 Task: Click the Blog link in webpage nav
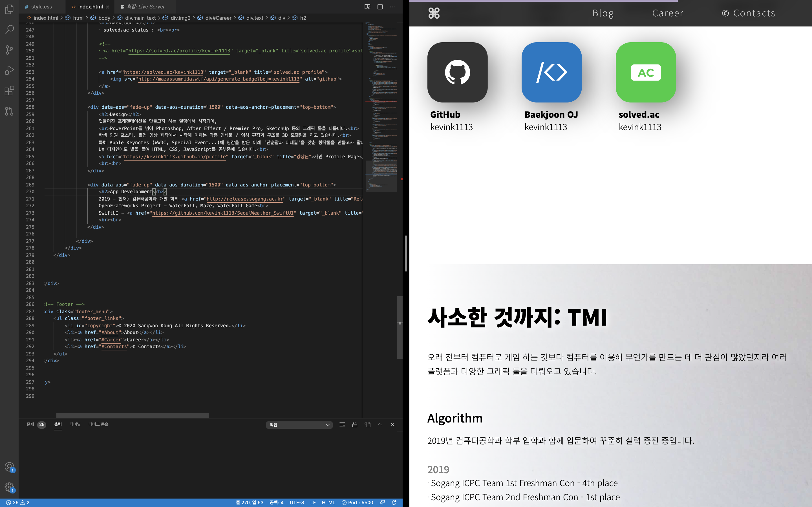point(603,13)
